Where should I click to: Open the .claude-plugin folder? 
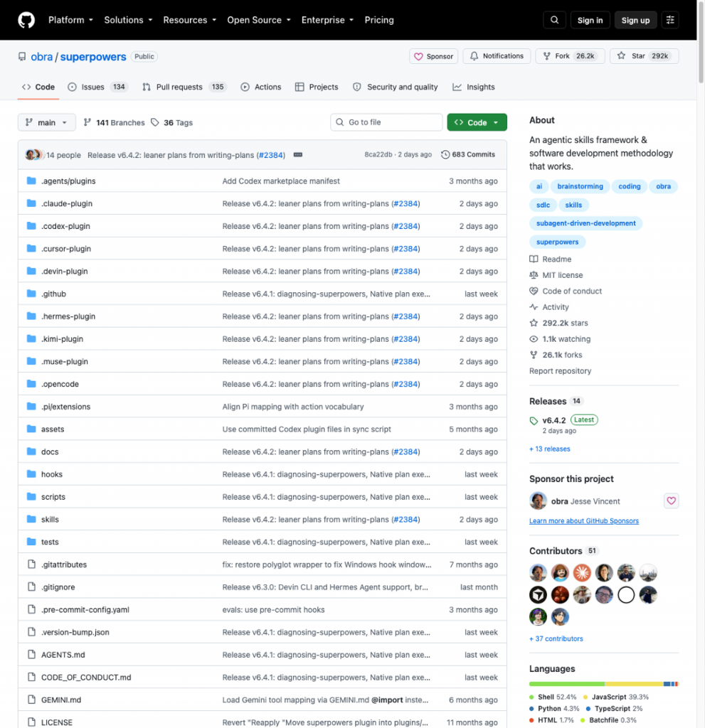click(x=66, y=203)
